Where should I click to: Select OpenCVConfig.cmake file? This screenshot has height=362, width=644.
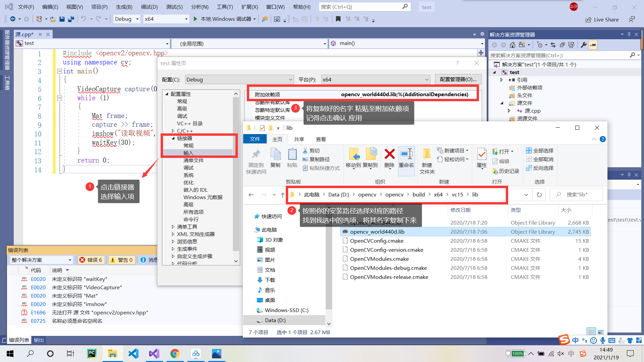[377, 241]
